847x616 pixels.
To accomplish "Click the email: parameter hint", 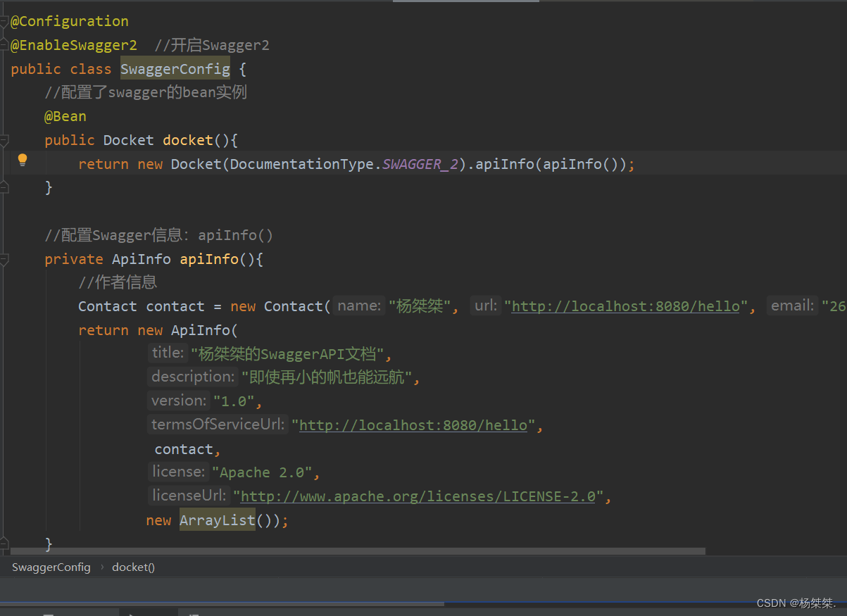I will (x=793, y=306).
